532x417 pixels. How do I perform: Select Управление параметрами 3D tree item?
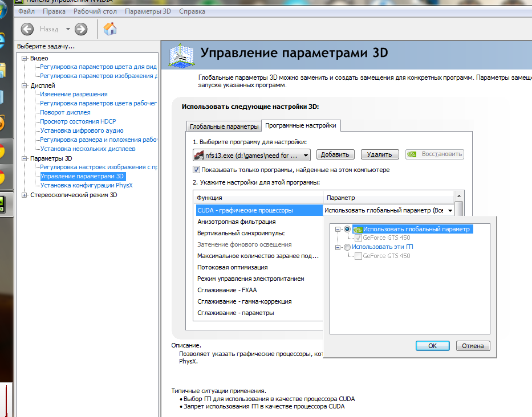click(83, 176)
